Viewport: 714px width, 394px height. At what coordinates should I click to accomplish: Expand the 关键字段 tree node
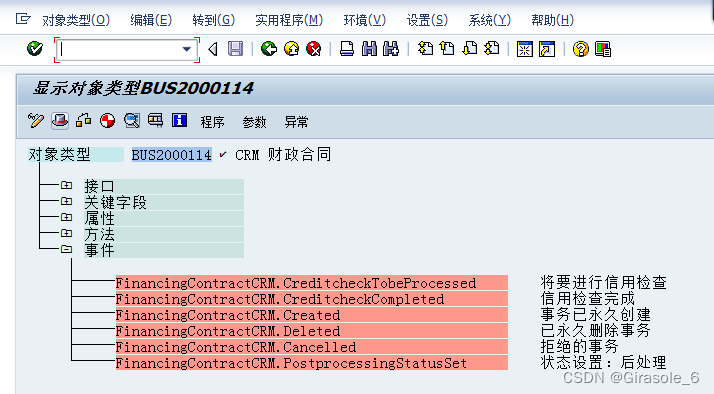point(66,201)
